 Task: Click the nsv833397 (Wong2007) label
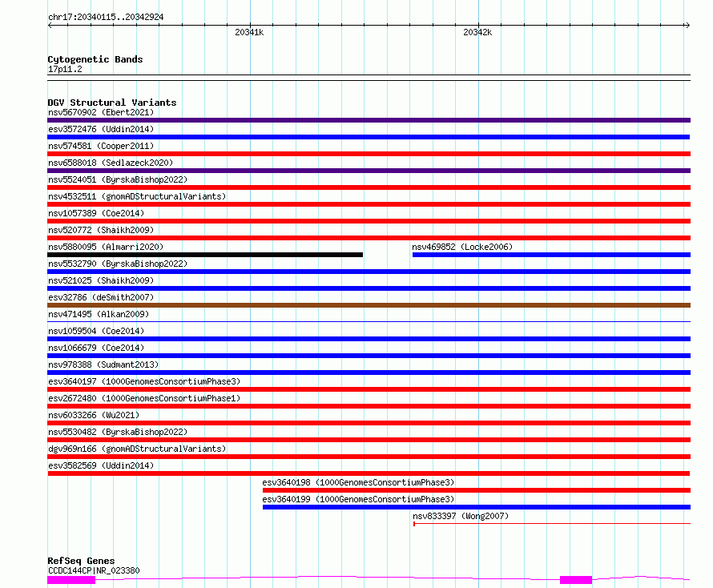pyautogui.click(x=461, y=516)
